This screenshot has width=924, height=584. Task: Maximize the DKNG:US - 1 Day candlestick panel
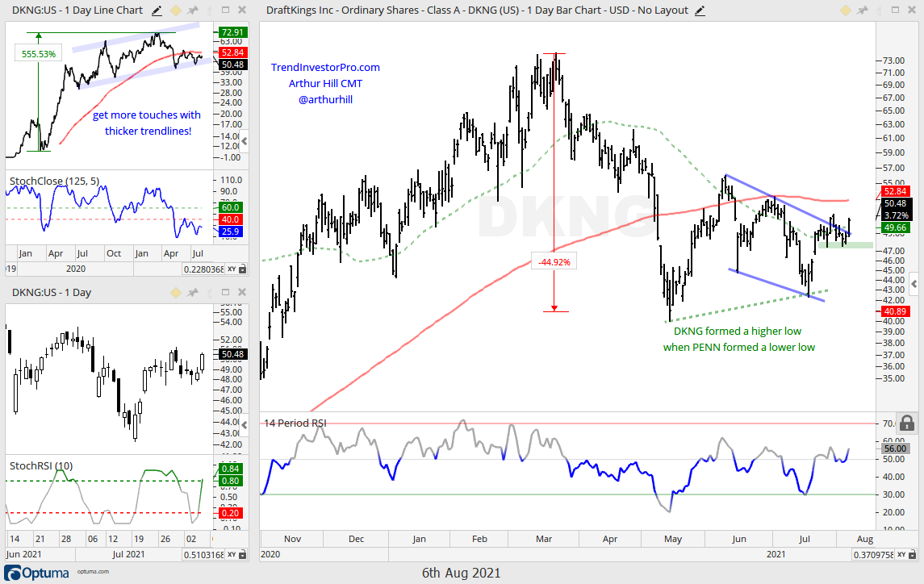pos(225,292)
